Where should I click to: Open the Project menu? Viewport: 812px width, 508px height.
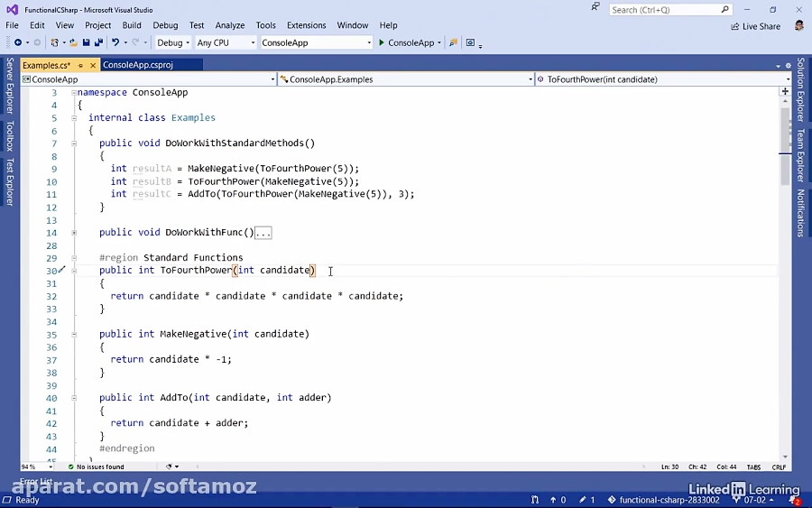point(97,25)
